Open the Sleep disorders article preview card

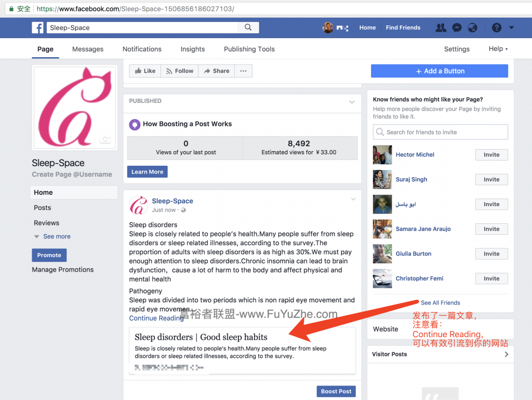242,351
